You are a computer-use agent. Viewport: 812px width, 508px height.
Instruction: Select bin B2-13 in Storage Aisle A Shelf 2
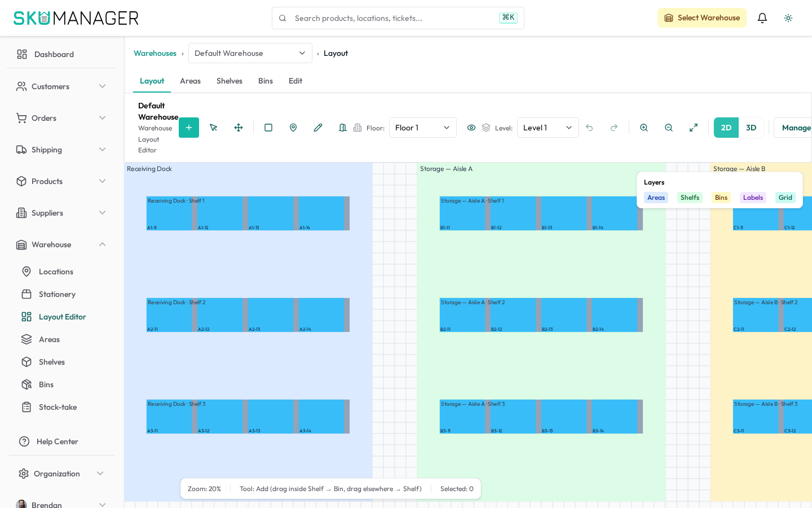[564, 315]
